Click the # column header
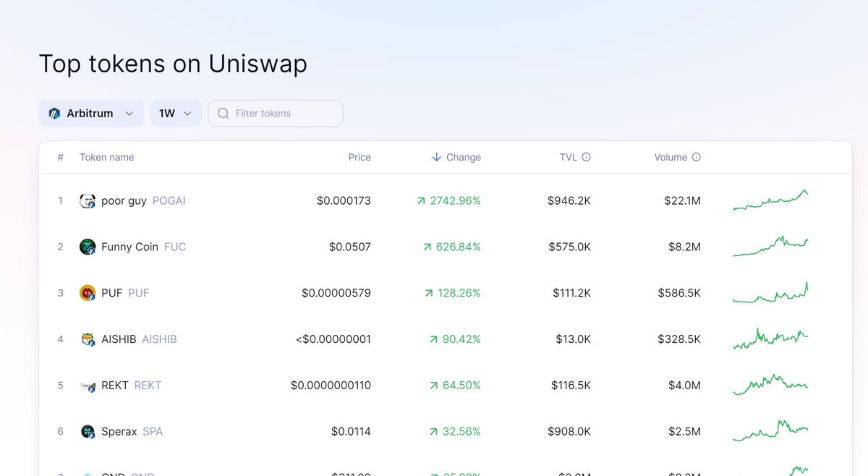Screen dimensions: 868x476 (61, 157)
